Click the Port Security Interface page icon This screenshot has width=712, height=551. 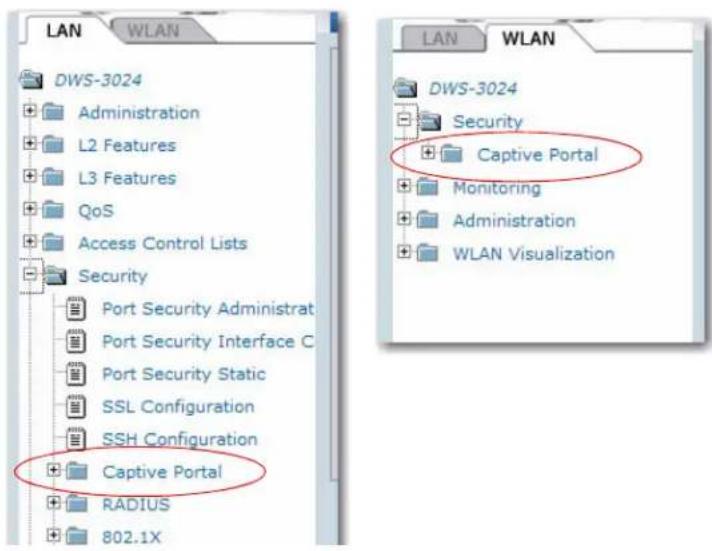tap(75, 341)
